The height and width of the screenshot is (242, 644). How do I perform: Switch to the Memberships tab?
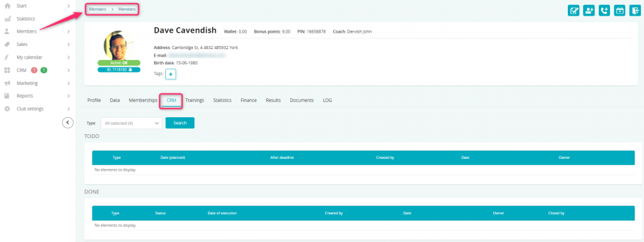coord(143,100)
